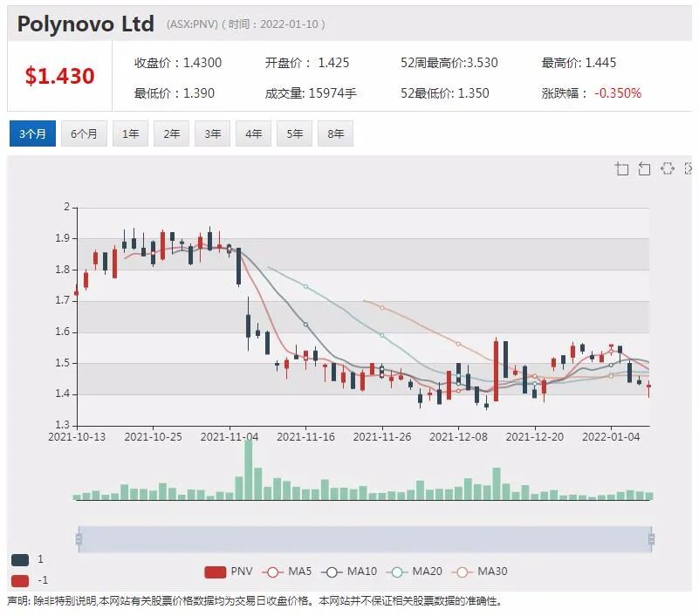This screenshot has height=616, width=699.
Task: Select the 2年 tab
Action: [171, 133]
